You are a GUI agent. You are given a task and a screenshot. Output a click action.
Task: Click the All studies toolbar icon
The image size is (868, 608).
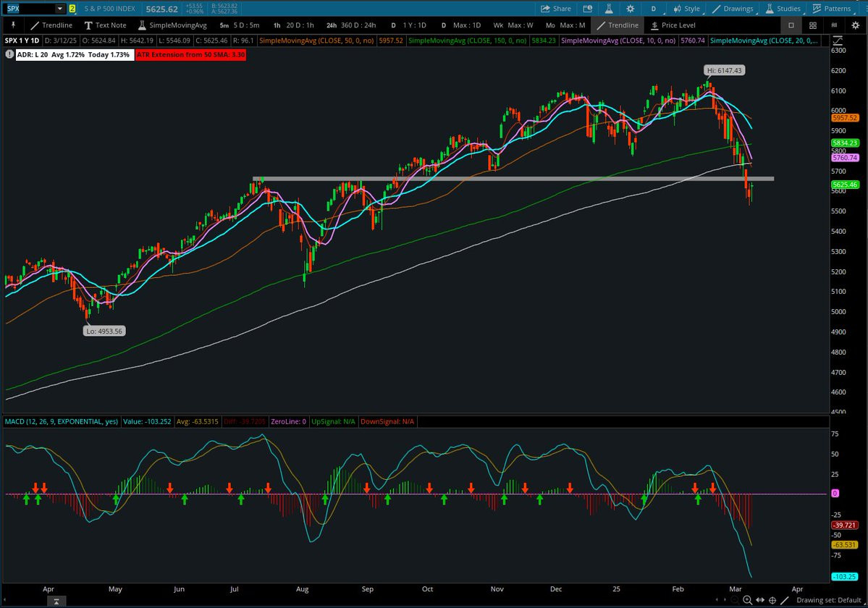[x=834, y=25]
